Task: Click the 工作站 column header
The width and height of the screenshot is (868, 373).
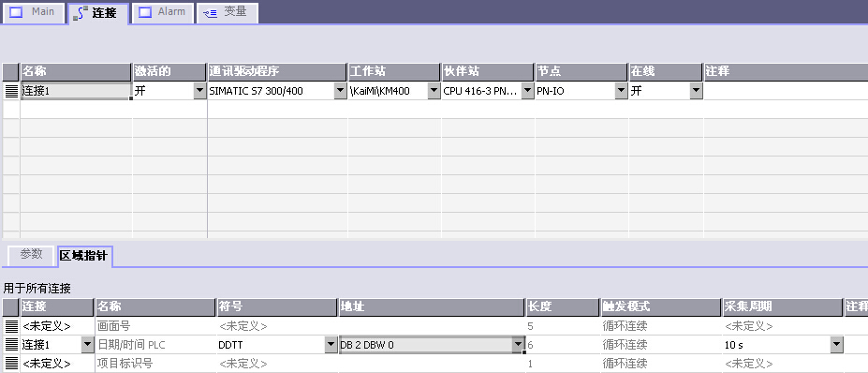Action: pos(393,72)
